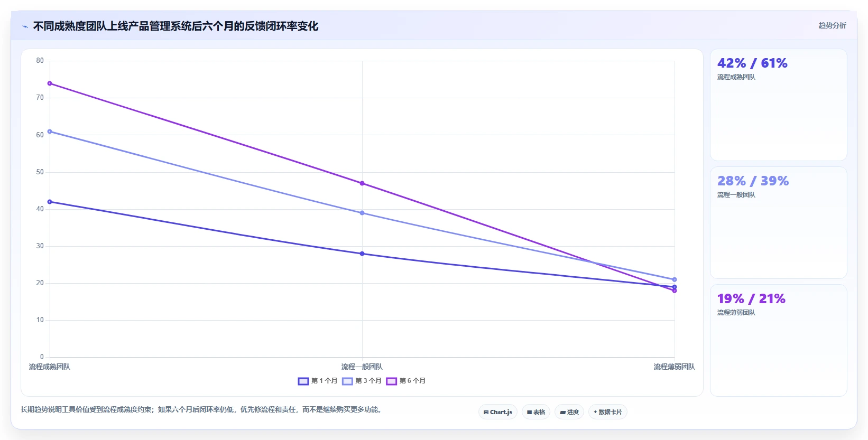Click the 第 1 个月 point at 42
Viewport: 868px width, 440px height.
[50, 202]
